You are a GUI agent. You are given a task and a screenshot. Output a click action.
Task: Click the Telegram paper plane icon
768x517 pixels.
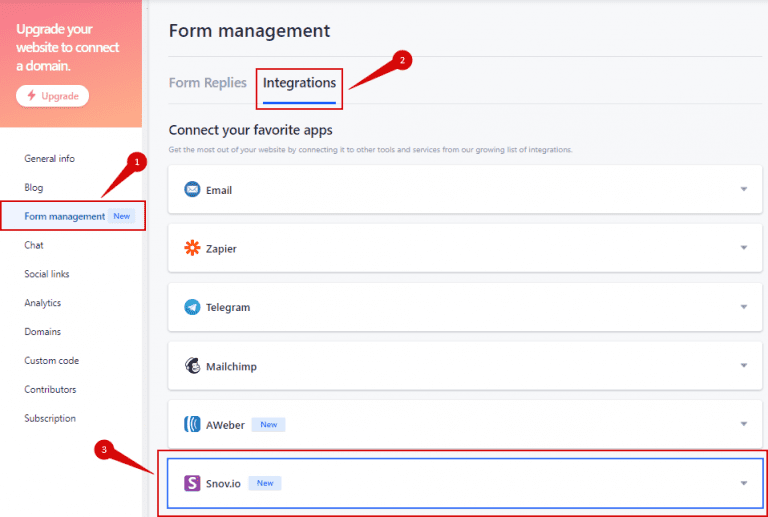pos(192,307)
